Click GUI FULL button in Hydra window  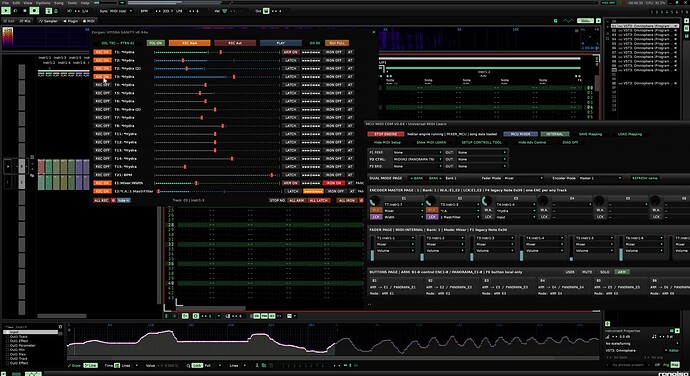click(x=337, y=43)
